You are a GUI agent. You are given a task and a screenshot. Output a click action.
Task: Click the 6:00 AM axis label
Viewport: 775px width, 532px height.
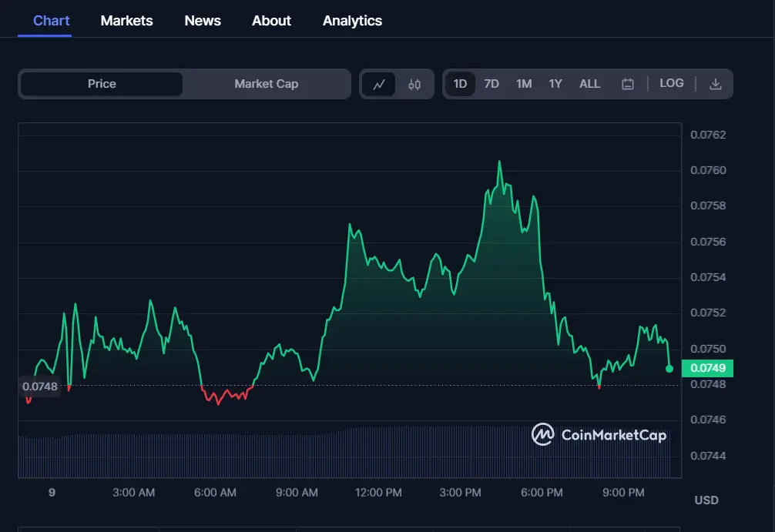click(x=215, y=493)
